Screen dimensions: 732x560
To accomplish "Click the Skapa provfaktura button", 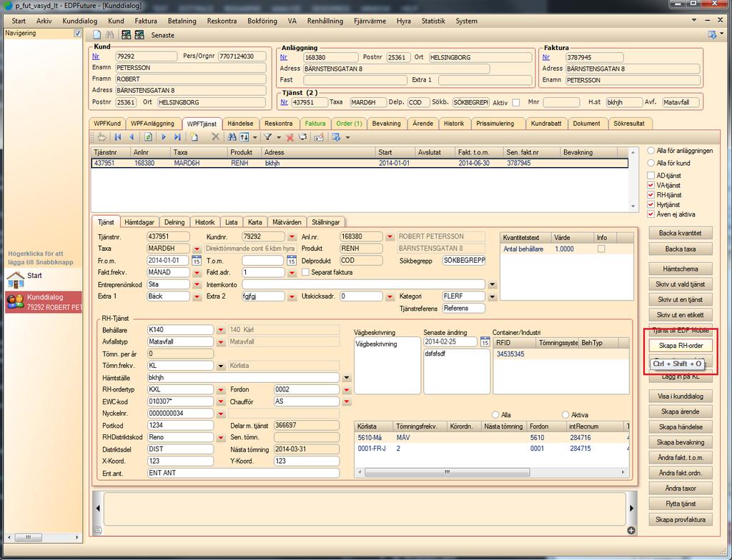I will 681,520.
